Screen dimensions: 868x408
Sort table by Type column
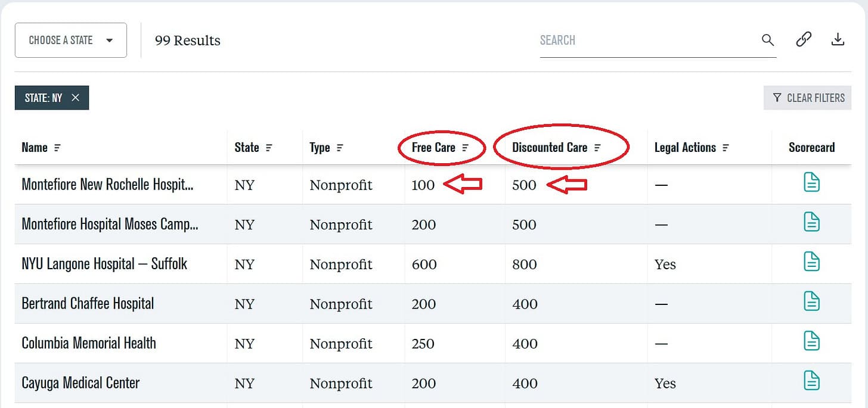point(340,148)
